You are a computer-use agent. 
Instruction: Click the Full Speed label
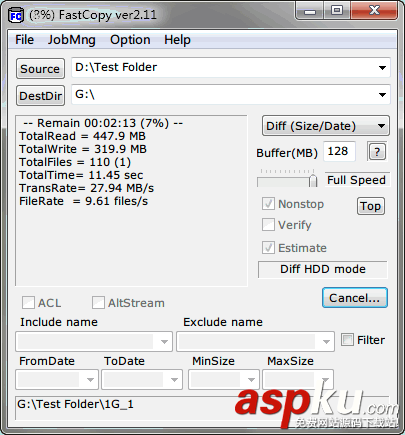(356, 180)
